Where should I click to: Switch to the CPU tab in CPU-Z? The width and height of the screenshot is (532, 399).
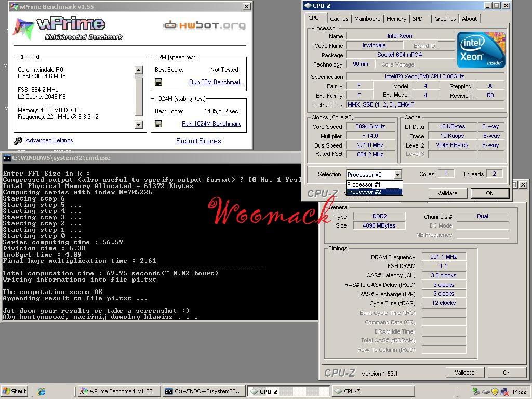pyautogui.click(x=313, y=18)
